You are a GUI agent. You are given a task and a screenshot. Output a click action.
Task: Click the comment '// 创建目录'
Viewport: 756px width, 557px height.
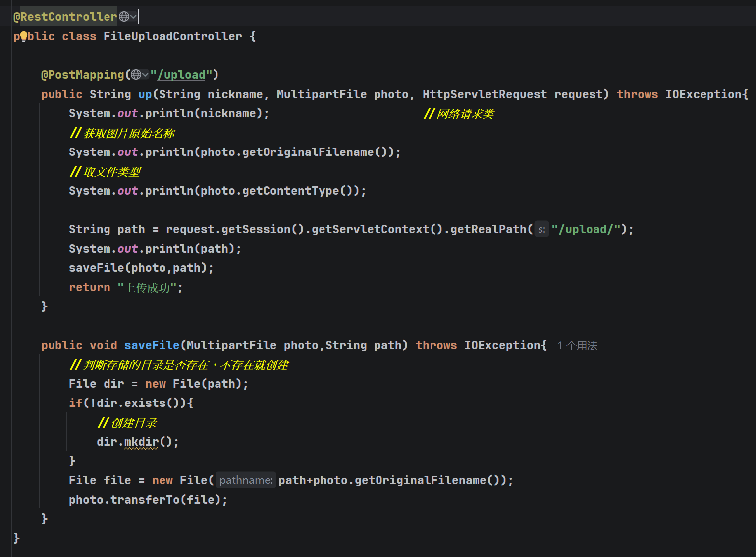point(127,423)
